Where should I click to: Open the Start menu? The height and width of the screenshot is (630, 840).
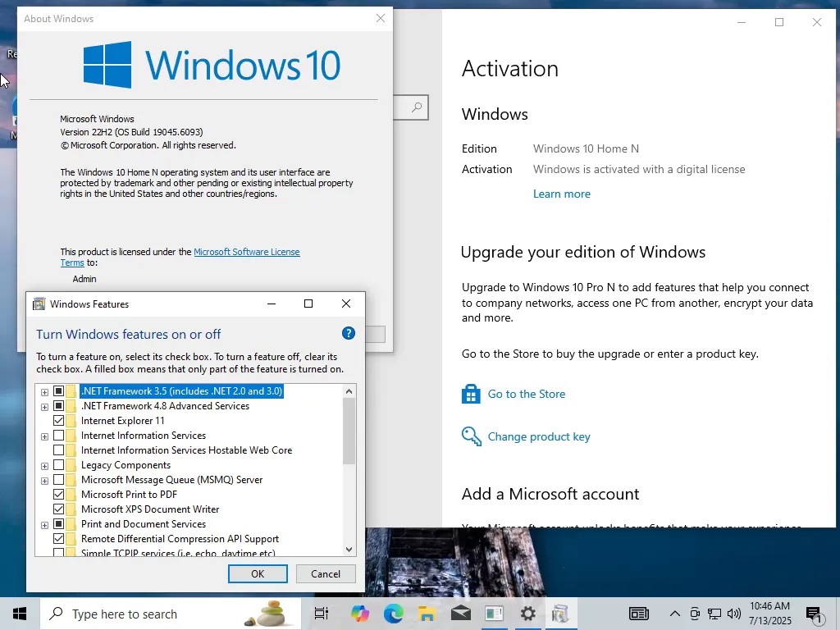click(20, 614)
